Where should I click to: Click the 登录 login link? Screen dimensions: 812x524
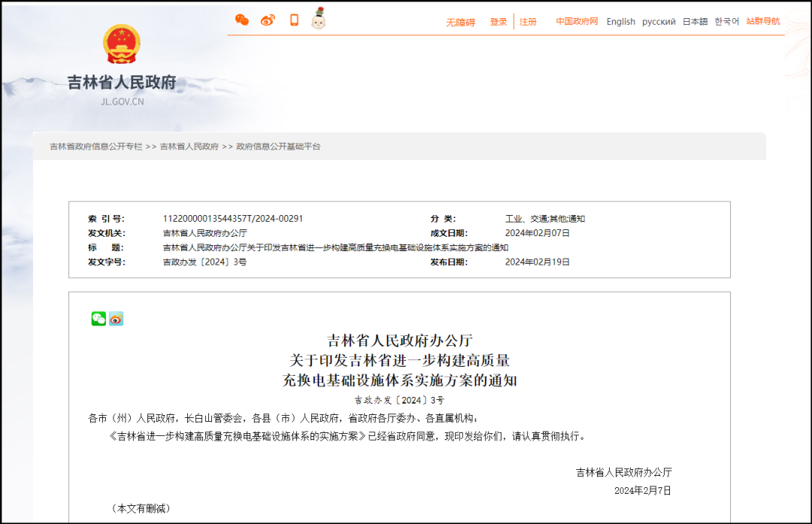point(498,22)
